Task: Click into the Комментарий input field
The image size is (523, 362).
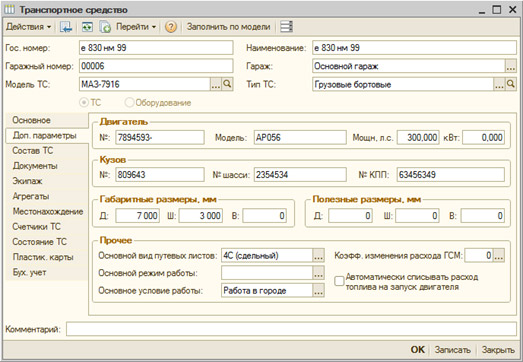Action: [x=291, y=329]
